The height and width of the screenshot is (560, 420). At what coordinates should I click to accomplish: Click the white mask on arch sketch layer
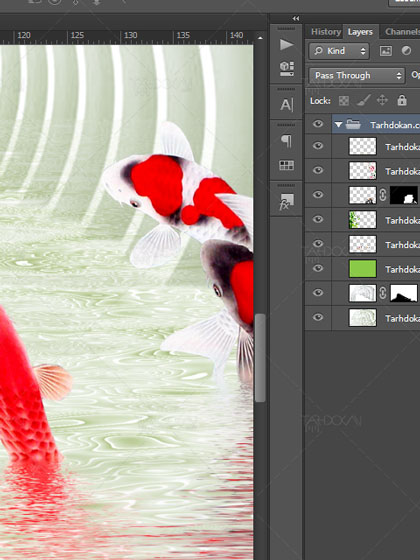tap(404, 293)
